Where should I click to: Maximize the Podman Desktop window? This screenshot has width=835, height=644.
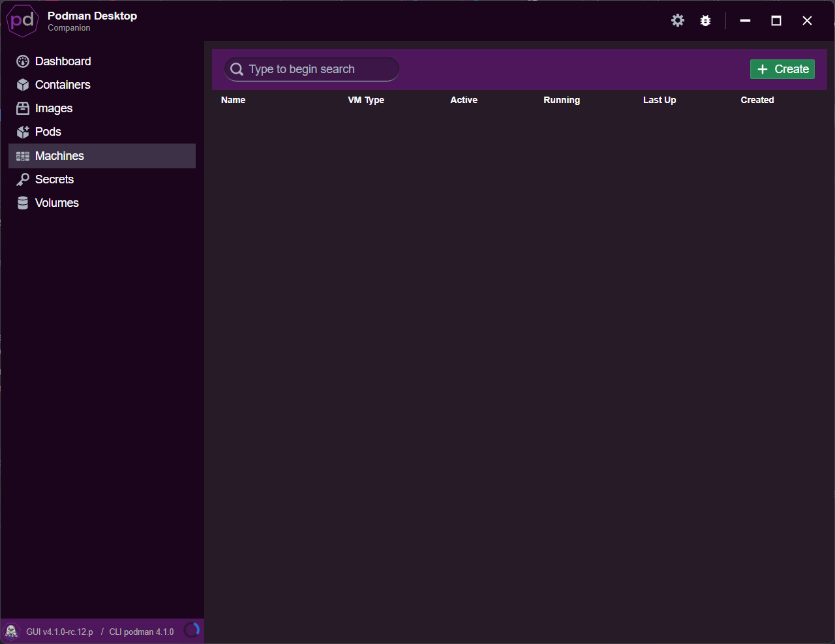pyautogui.click(x=776, y=21)
